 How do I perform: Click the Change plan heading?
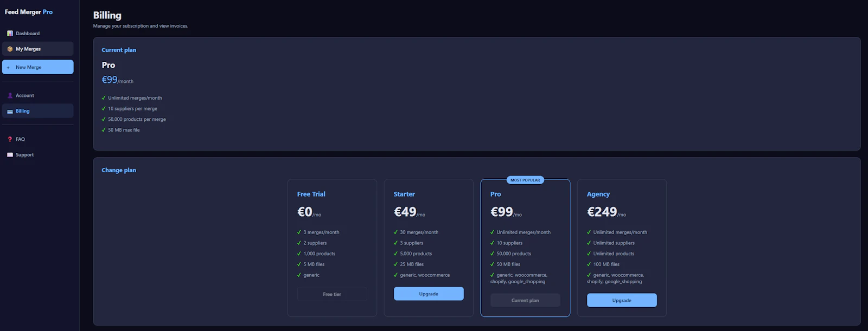(x=119, y=170)
